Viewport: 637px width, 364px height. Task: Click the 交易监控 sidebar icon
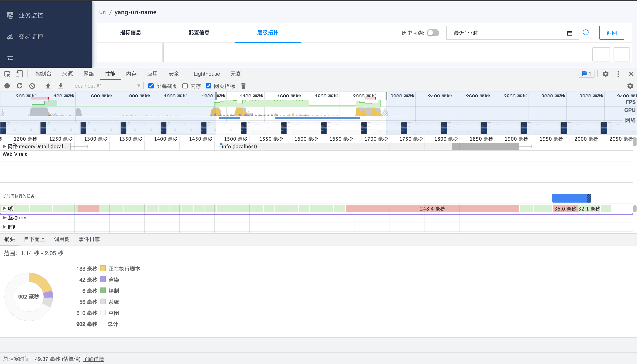pos(10,37)
